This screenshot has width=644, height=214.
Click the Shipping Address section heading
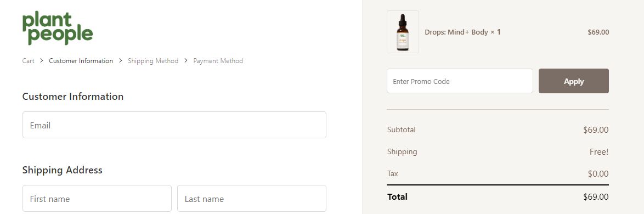pos(62,170)
